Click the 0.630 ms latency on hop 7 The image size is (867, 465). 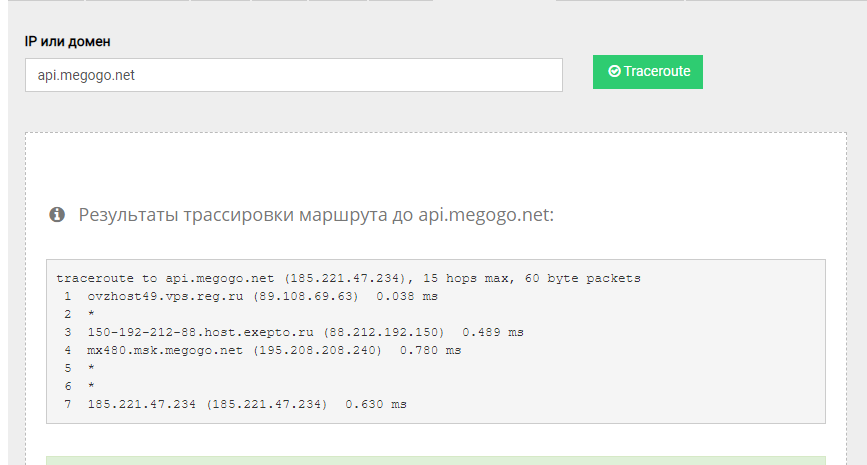tap(376, 404)
